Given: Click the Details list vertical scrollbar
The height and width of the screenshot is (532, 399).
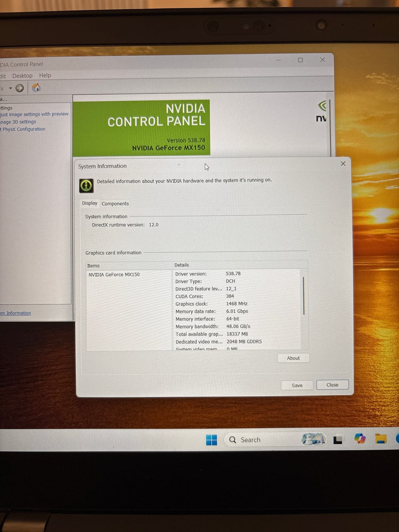Looking at the screenshot, I should [304, 296].
